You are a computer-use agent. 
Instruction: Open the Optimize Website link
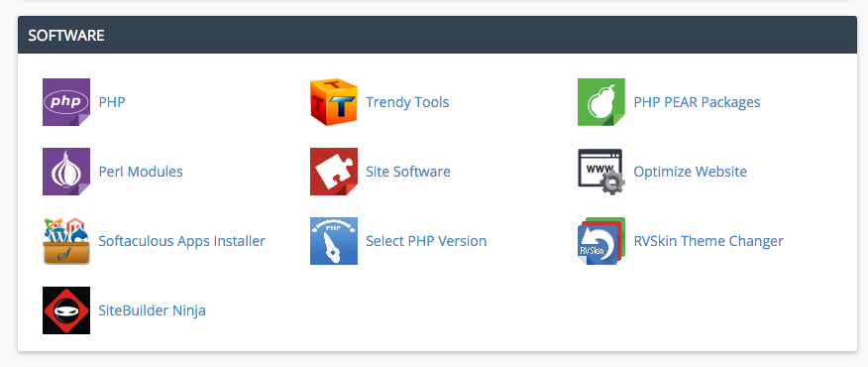pyautogui.click(x=691, y=172)
